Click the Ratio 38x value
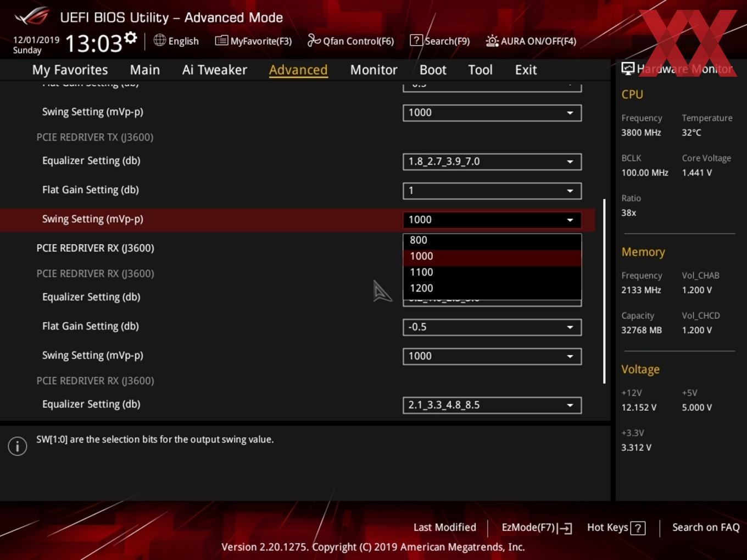Image resolution: width=747 pixels, height=560 pixels. click(628, 212)
